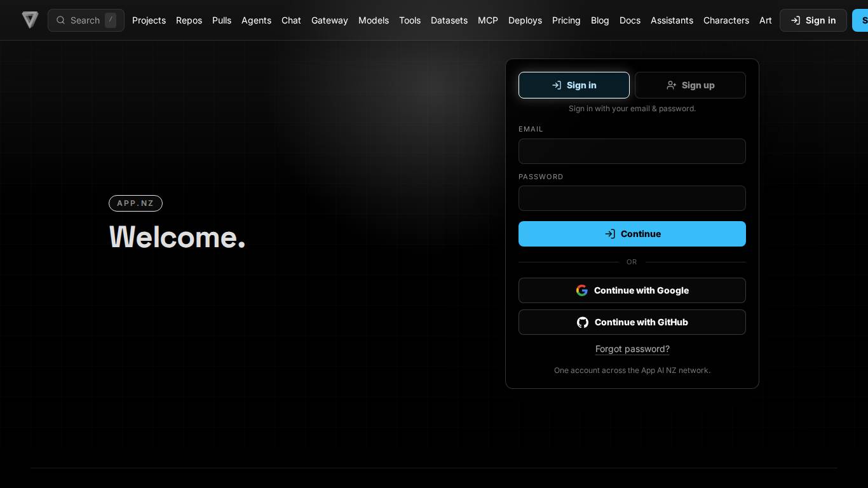The height and width of the screenshot is (488, 868).
Task: Click the partially visible blue header button
Action: (860, 20)
